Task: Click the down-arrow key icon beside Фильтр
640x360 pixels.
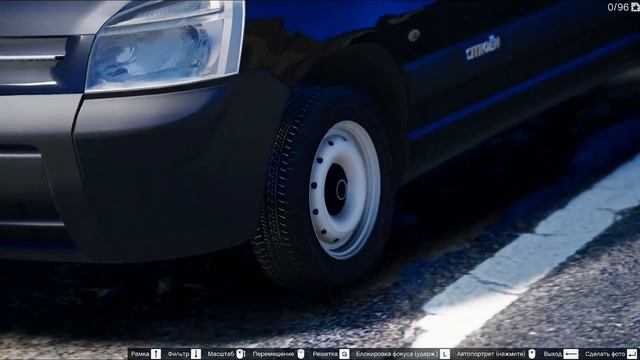Action: tap(196, 354)
